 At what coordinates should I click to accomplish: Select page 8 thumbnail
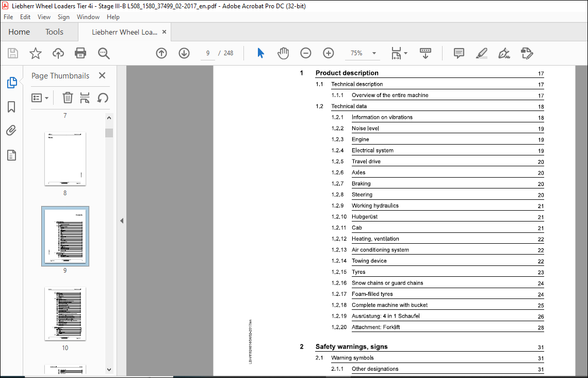(x=66, y=159)
